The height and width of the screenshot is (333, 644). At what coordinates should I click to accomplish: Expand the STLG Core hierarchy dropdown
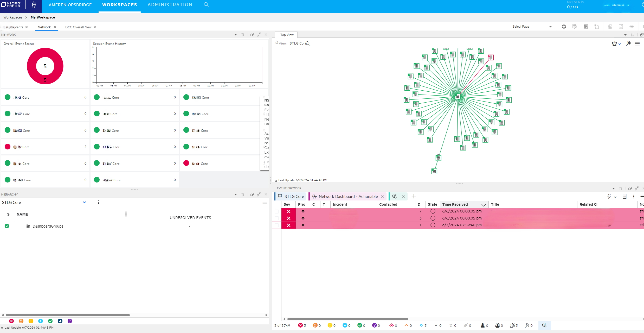pyautogui.click(x=84, y=202)
